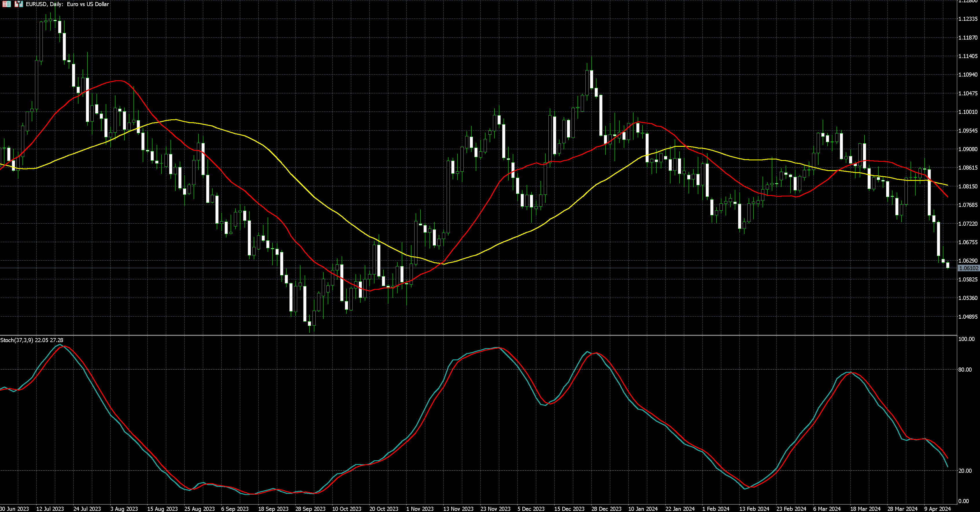Screen dimensions: 980x512
Task: Click the 100.00 stochastic scale label
Action: pos(966,339)
